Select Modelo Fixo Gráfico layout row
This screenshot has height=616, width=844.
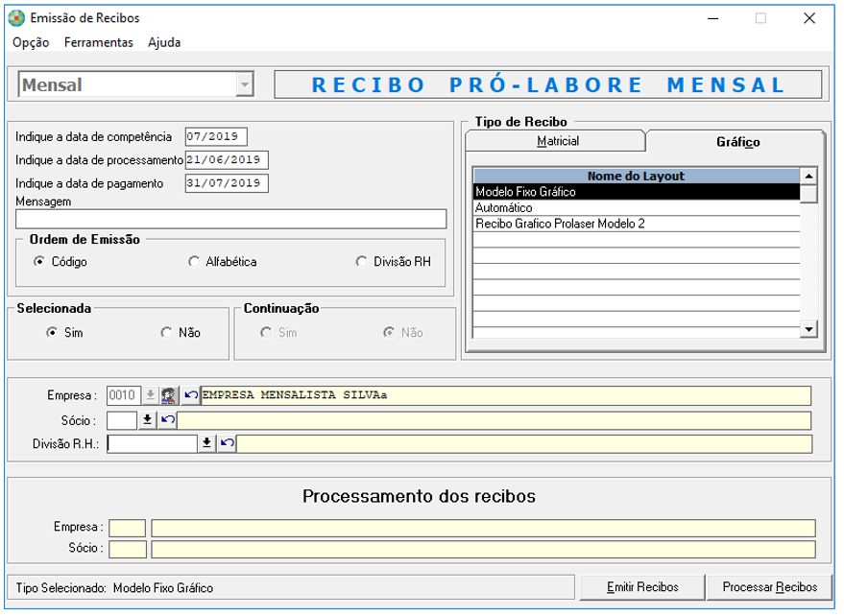[637, 193]
